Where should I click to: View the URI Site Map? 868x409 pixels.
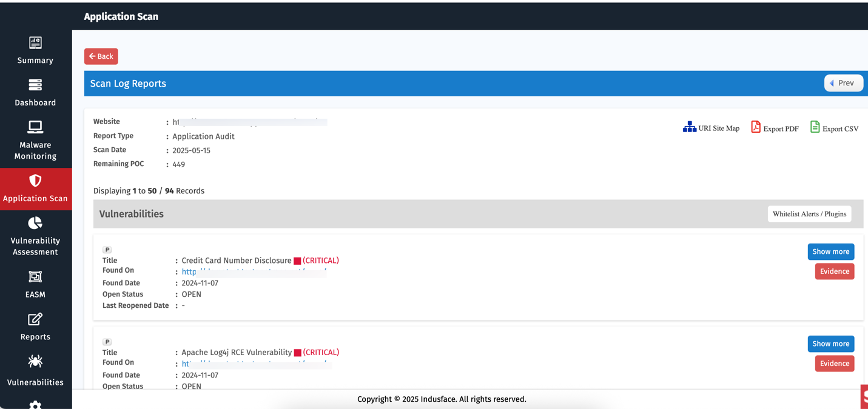click(711, 127)
